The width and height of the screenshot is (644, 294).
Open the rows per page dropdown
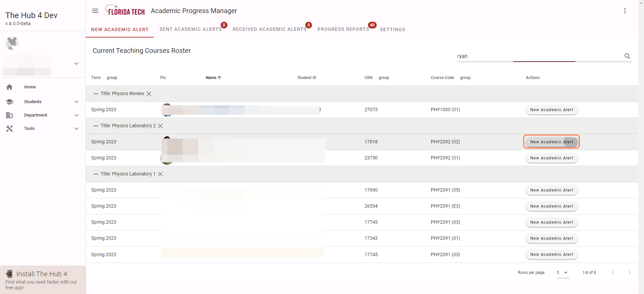click(x=563, y=273)
